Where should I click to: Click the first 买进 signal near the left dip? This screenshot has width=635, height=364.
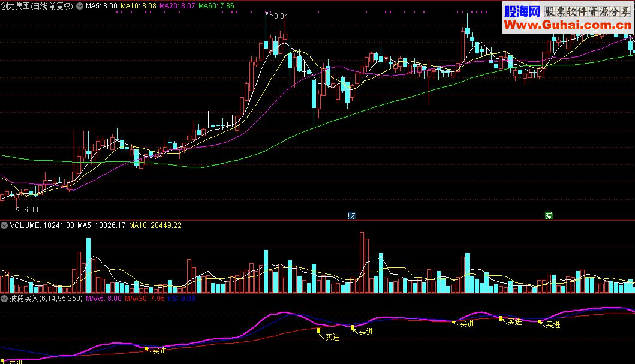[159, 351]
